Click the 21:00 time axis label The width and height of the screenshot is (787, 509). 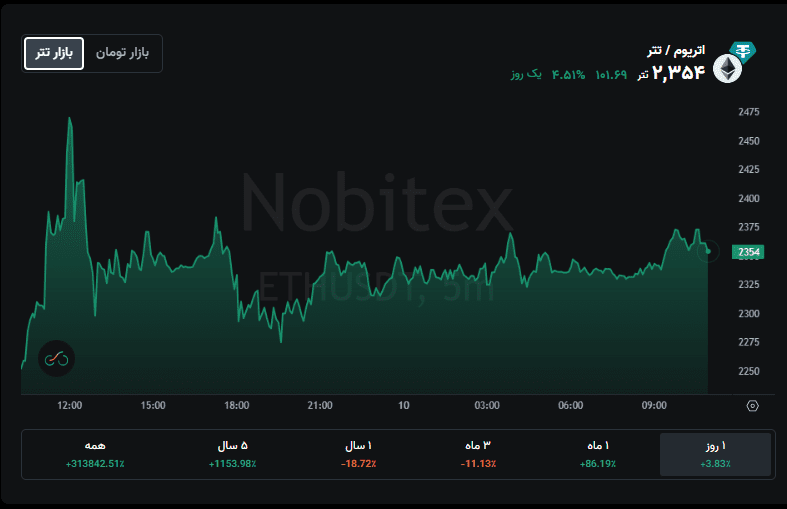(x=320, y=405)
